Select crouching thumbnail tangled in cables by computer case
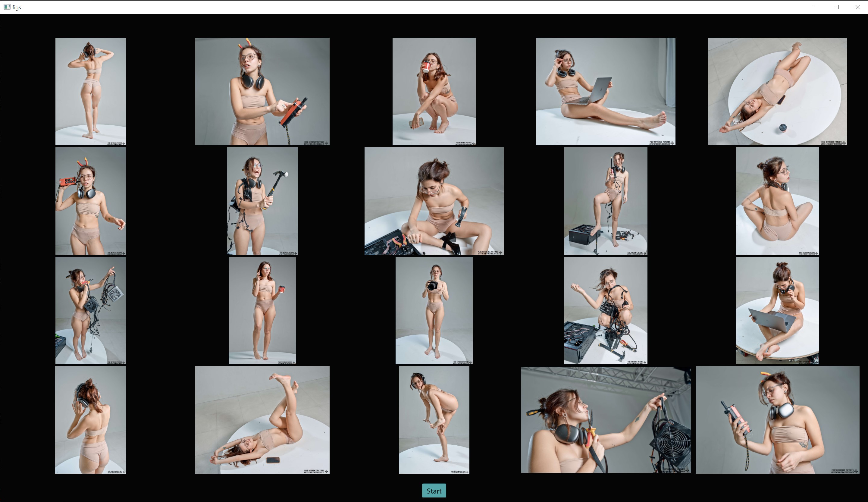The image size is (868, 502). [606, 310]
